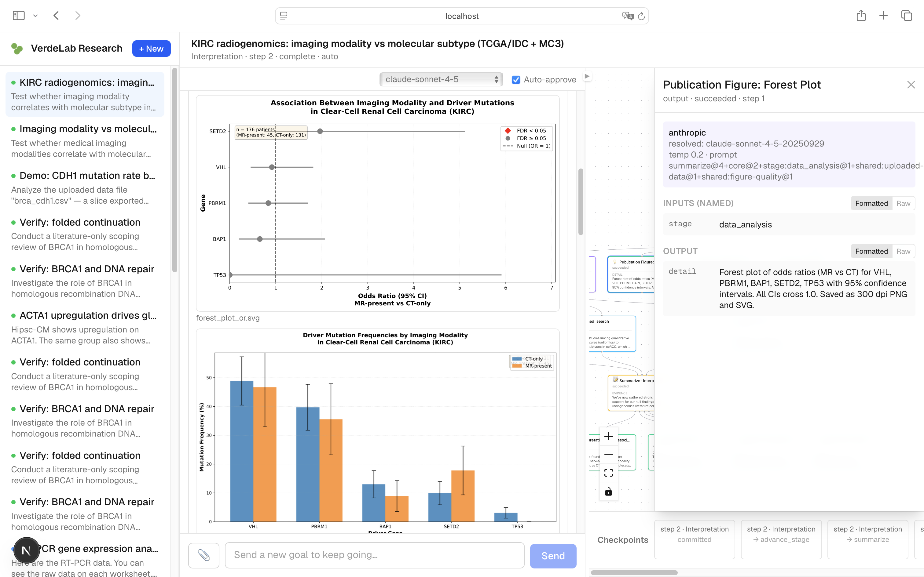Click the checkpoints horizontal scrollbar
Viewport: 924px width, 577px height.
(x=634, y=572)
